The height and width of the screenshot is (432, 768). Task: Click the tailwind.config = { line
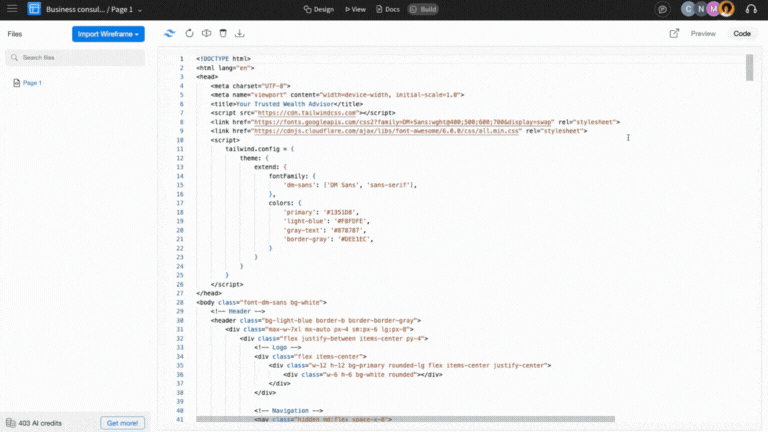click(x=260, y=149)
